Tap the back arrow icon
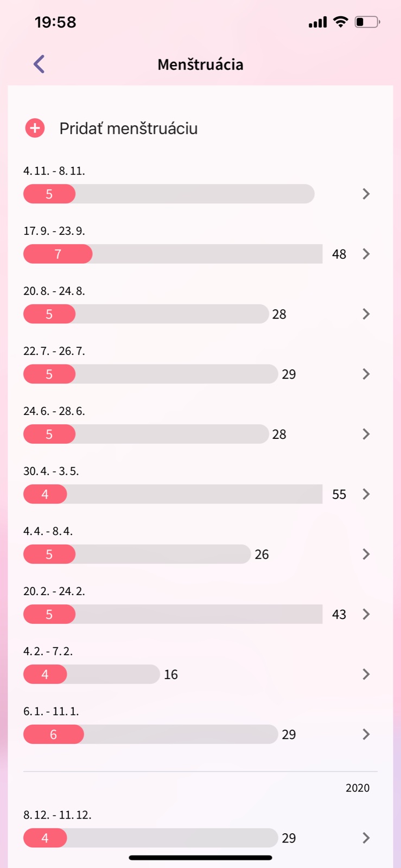 click(39, 64)
